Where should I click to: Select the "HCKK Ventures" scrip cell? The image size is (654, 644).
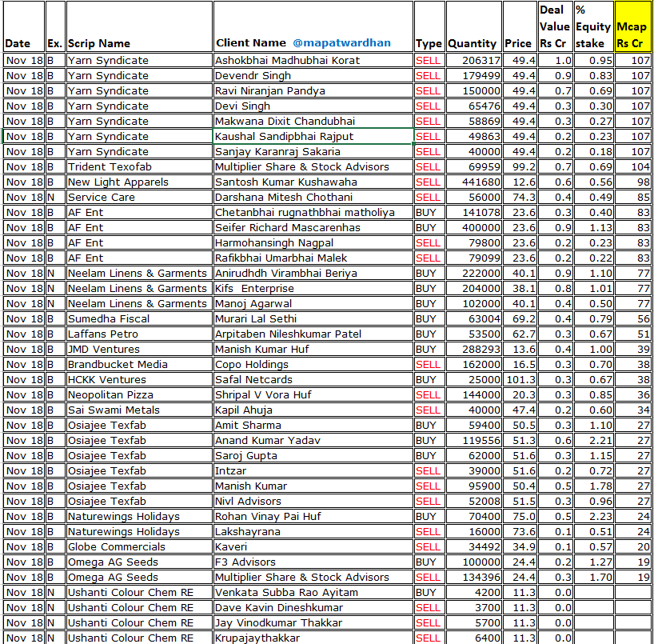pyautogui.click(x=139, y=379)
